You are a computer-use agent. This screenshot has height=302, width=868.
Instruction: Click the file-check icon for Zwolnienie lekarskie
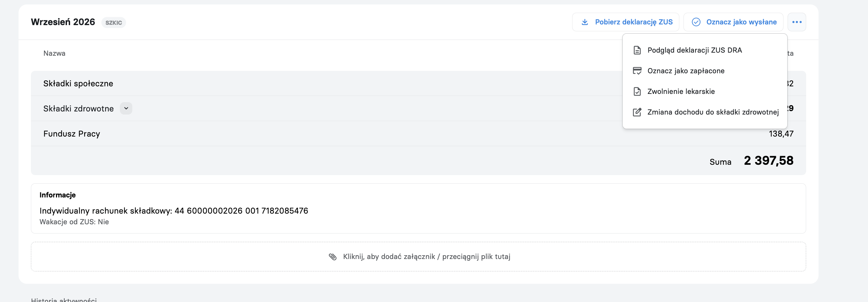pyautogui.click(x=637, y=91)
